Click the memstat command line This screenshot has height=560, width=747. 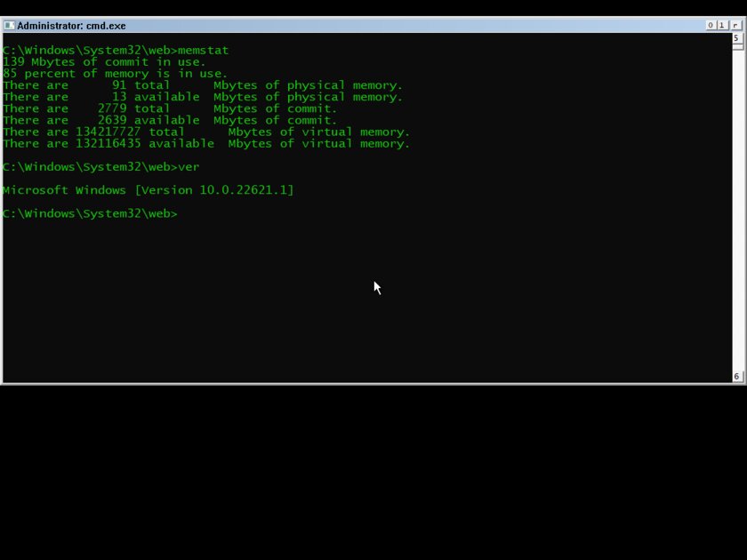(116, 50)
